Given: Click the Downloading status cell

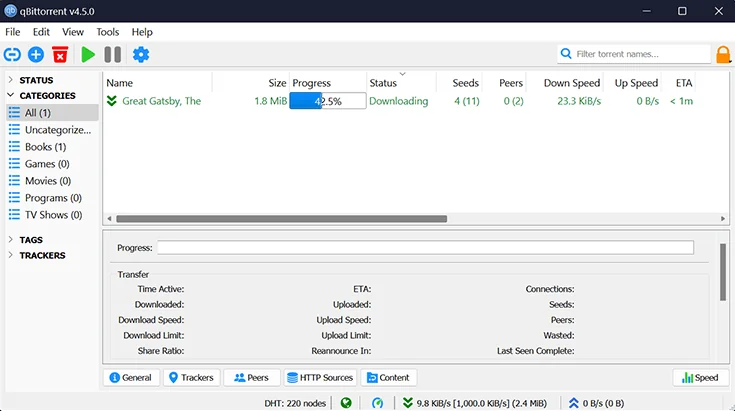Looking at the screenshot, I should click(x=398, y=101).
